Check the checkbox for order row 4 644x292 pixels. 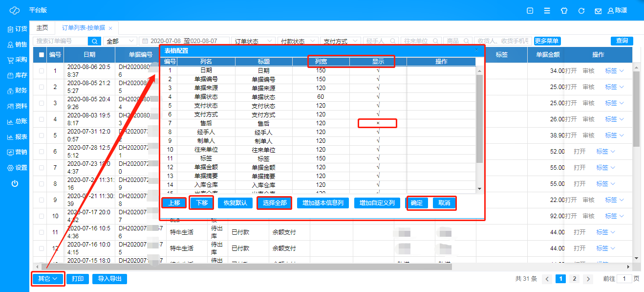click(41, 119)
